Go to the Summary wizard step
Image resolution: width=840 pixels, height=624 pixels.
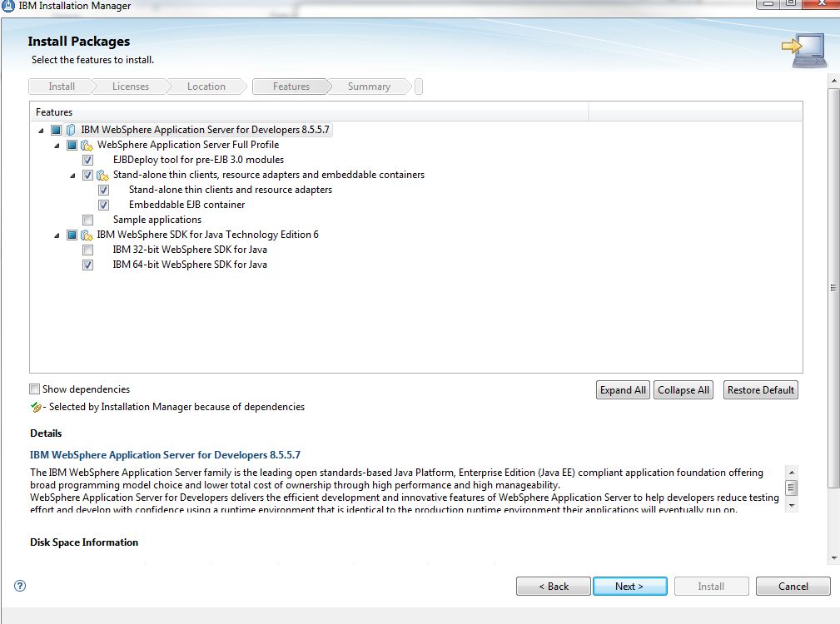369,87
